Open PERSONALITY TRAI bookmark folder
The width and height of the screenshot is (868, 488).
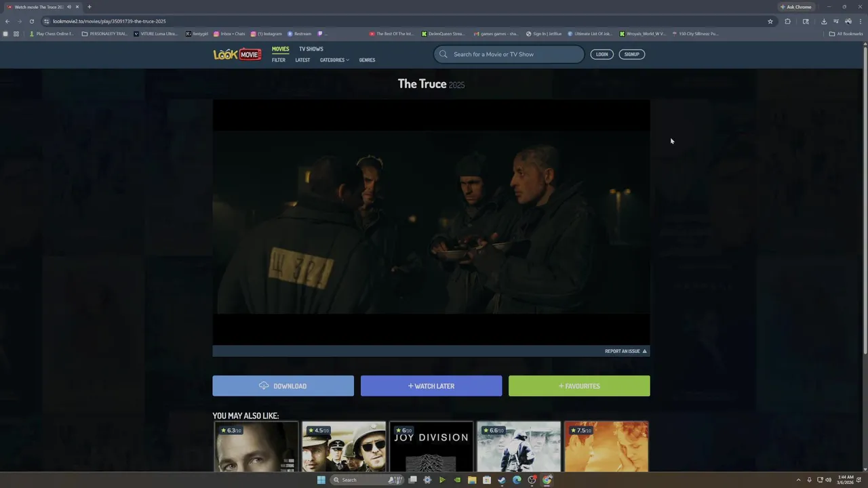click(x=104, y=34)
